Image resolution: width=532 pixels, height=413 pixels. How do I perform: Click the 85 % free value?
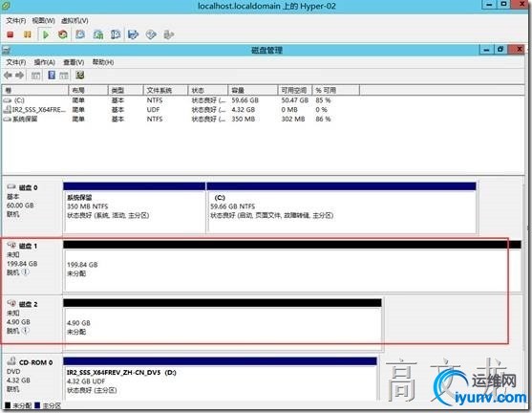tap(323, 100)
